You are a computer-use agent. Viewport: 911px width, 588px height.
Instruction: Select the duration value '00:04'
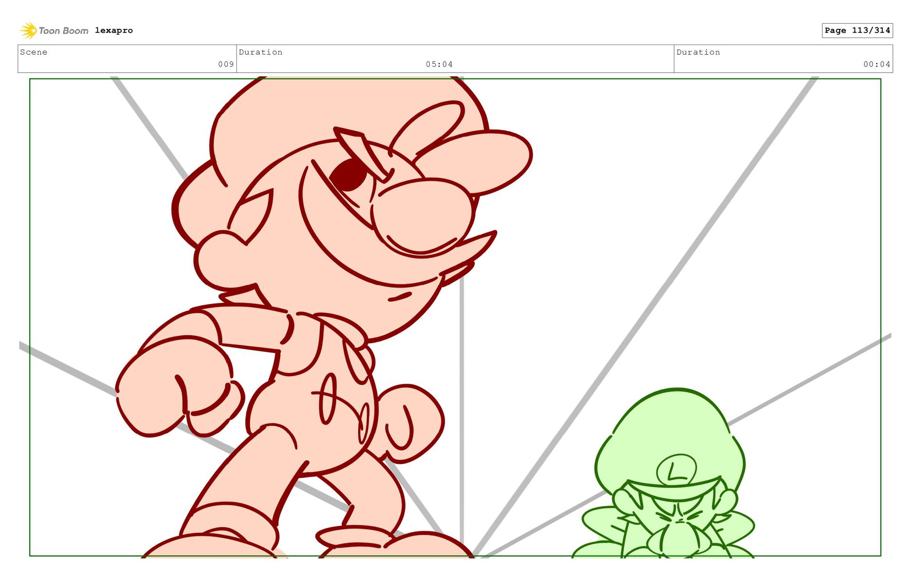[877, 64]
